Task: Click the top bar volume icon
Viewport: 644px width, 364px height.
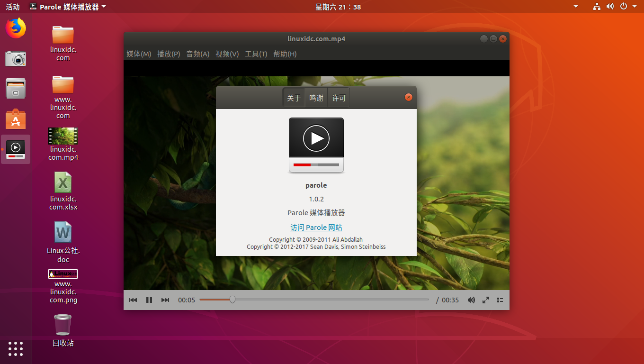Action: (x=610, y=7)
